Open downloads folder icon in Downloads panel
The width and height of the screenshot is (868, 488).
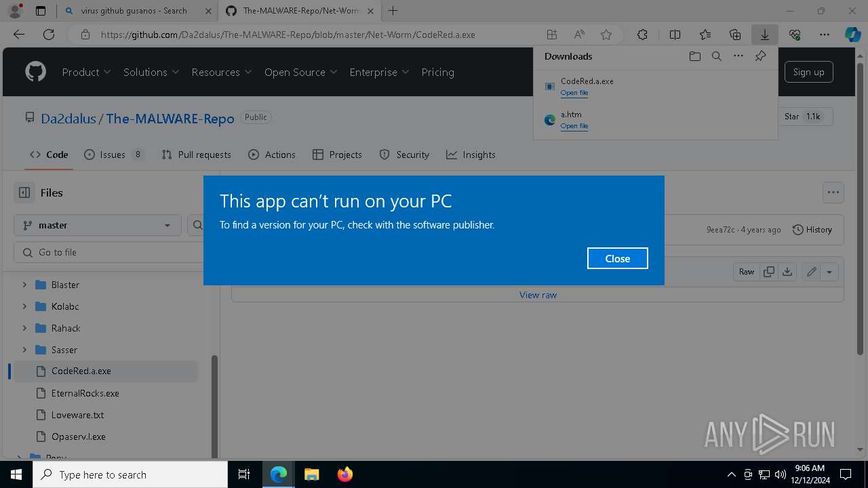point(694,56)
